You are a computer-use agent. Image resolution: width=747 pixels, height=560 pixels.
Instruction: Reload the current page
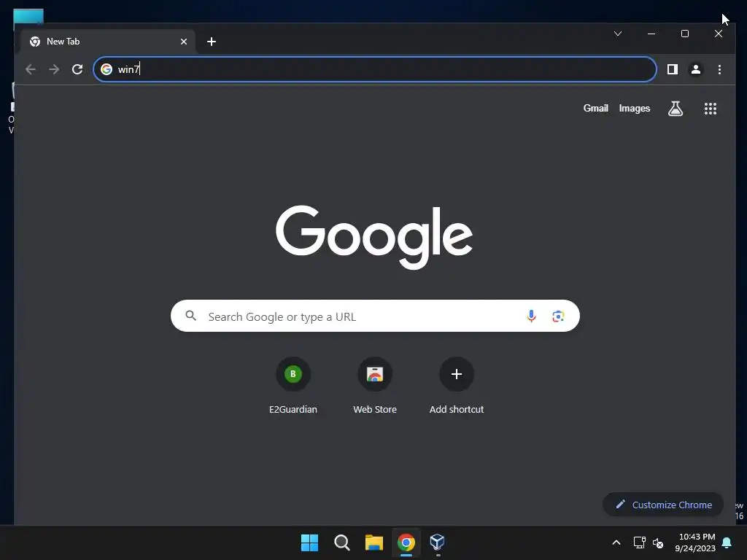tap(77, 69)
